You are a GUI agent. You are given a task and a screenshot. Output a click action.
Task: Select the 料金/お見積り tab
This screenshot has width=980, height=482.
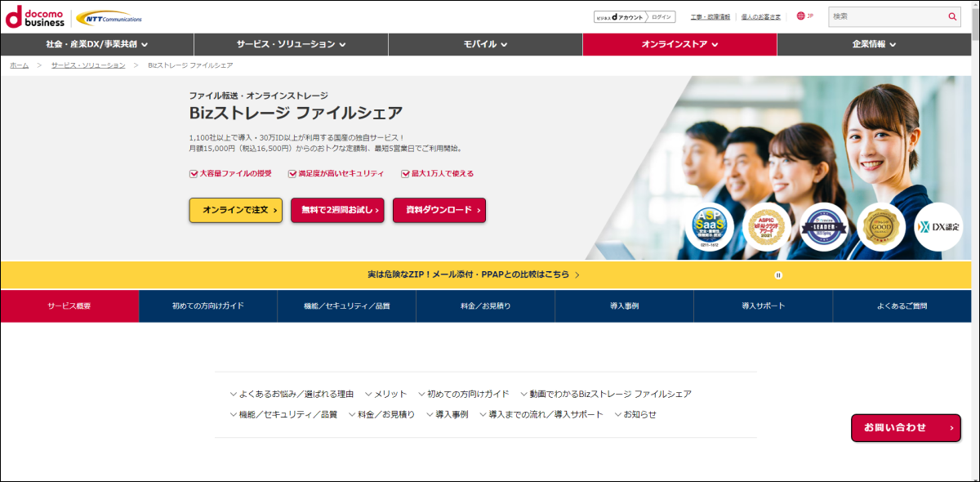[487, 306]
